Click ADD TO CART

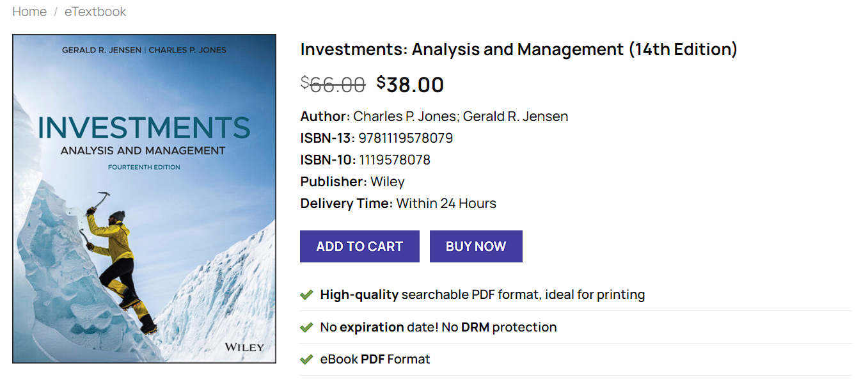pyautogui.click(x=359, y=246)
